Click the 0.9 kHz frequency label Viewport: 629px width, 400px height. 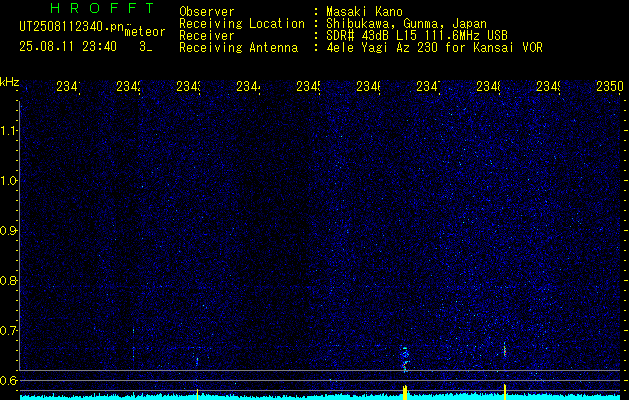tap(8, 231)
